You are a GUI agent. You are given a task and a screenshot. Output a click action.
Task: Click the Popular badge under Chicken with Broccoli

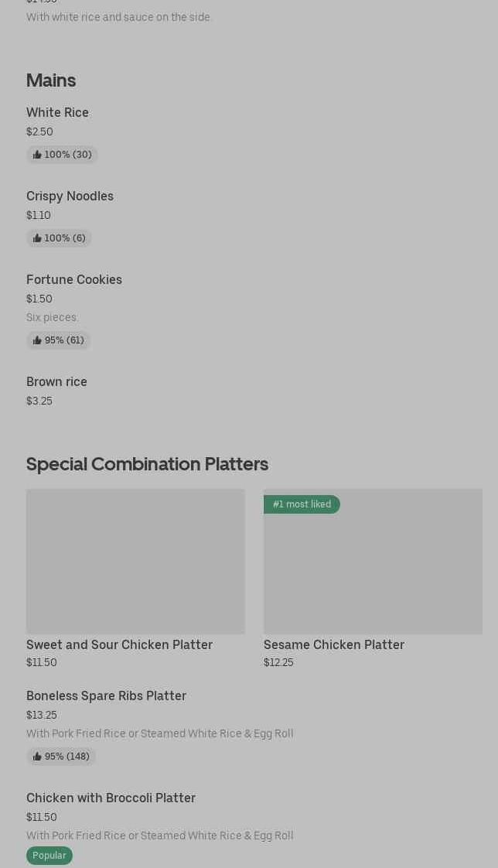(x=49, y=856)
